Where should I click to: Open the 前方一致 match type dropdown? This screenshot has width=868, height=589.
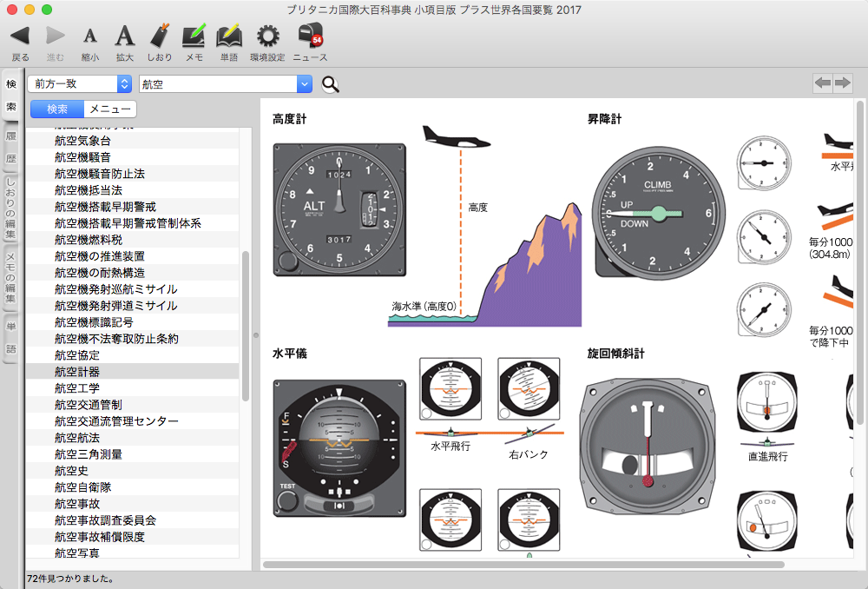pyautogui.click(x=79, y=84)
